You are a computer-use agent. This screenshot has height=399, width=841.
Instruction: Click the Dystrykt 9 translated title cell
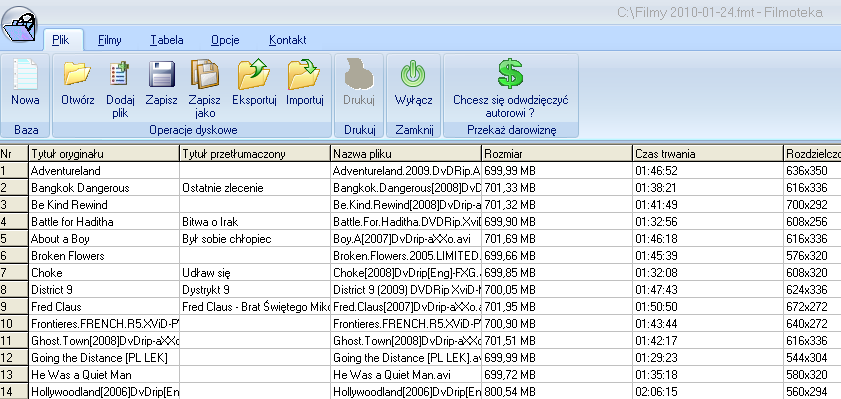click(255, 290)
